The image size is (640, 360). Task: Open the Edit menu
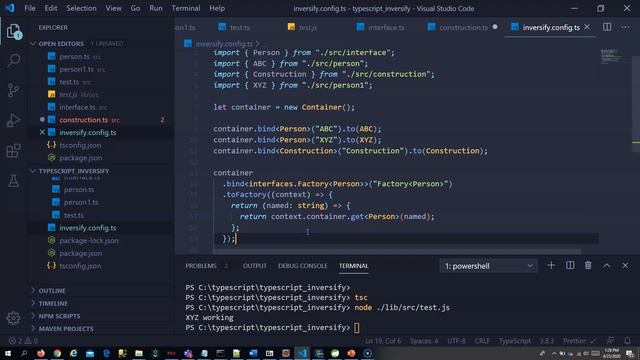pos(51,8)
